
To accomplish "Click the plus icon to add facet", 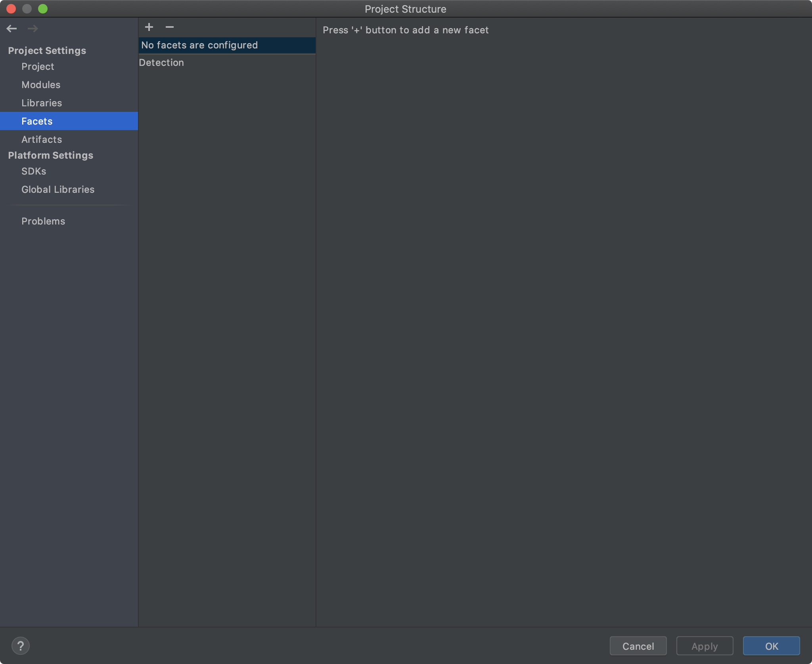I will click(149, 27).
